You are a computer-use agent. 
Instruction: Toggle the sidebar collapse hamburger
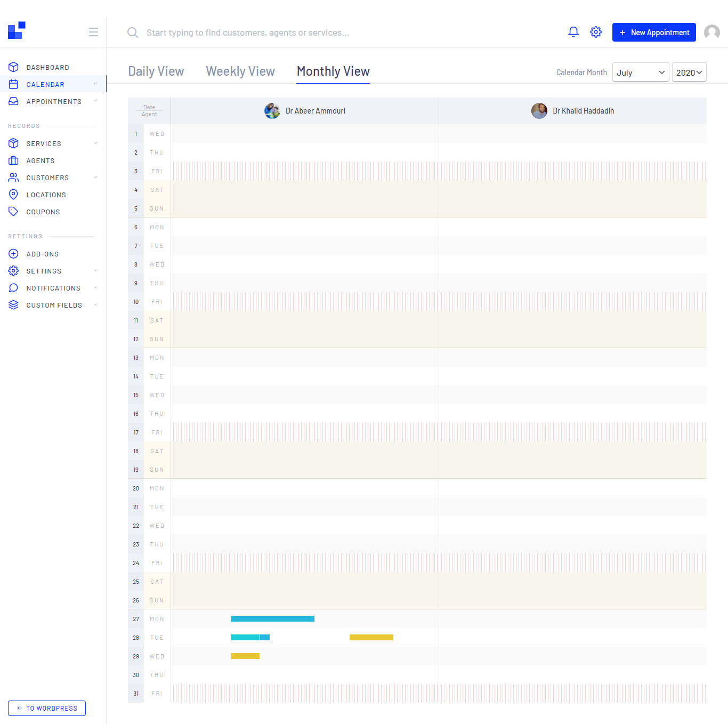tap(93, 32)
